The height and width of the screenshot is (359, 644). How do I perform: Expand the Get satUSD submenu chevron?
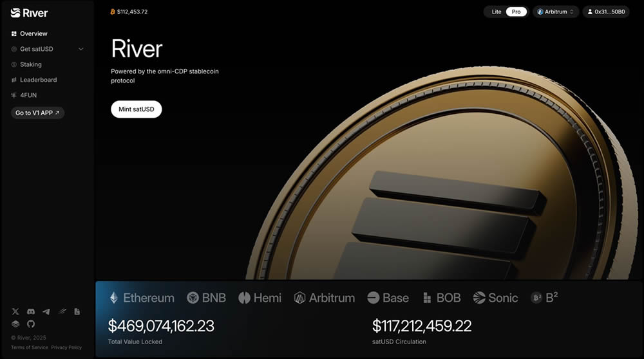pos(81,50)
